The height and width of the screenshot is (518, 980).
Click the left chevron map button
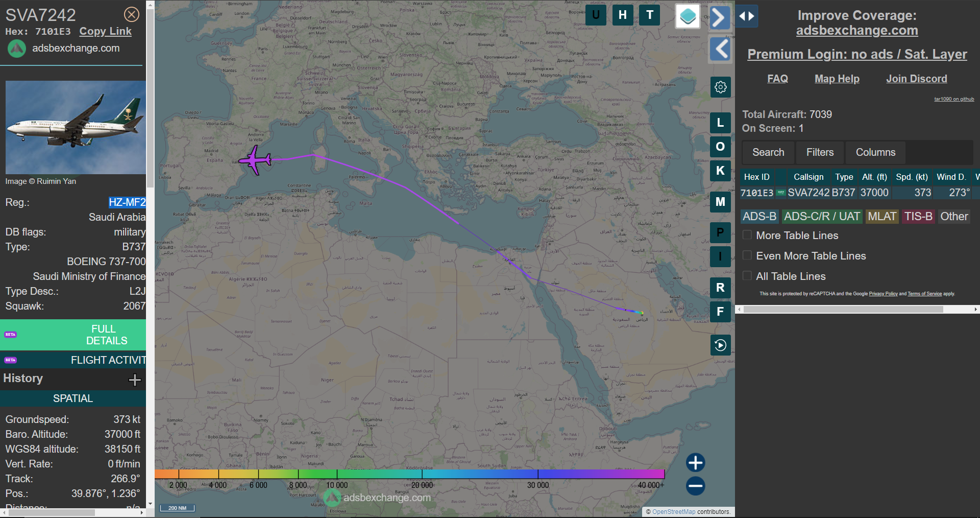tap(721, 50)
